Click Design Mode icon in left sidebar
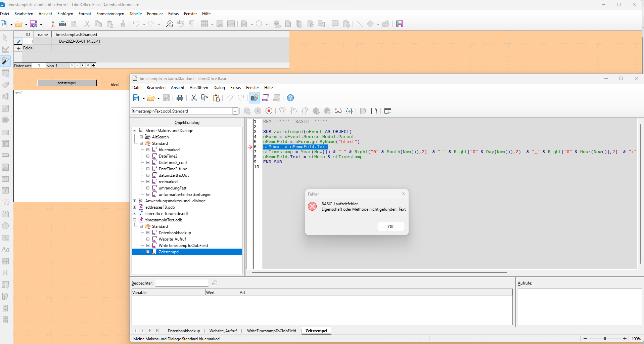 point(6,49)
